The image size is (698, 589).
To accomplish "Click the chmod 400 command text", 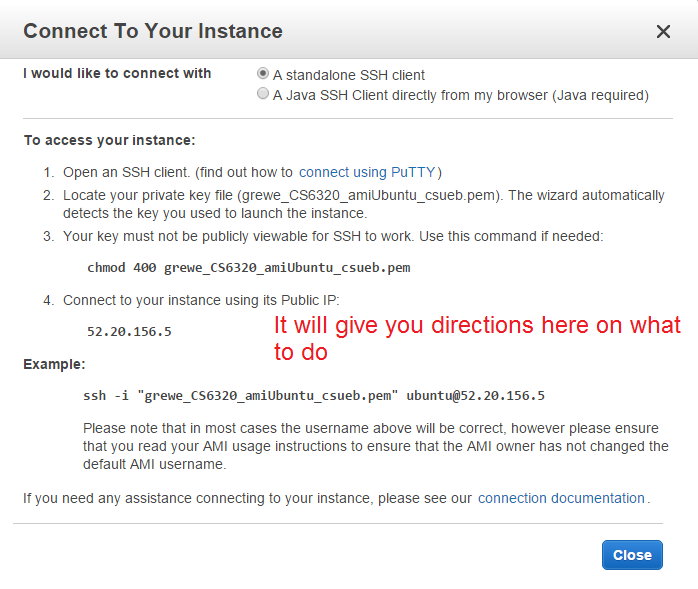I will point(249,268).
